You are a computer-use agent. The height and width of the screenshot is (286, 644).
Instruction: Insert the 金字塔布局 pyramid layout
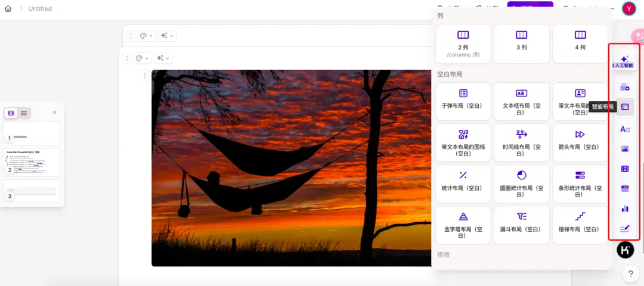pyautogui.click(x=463, y=224)
